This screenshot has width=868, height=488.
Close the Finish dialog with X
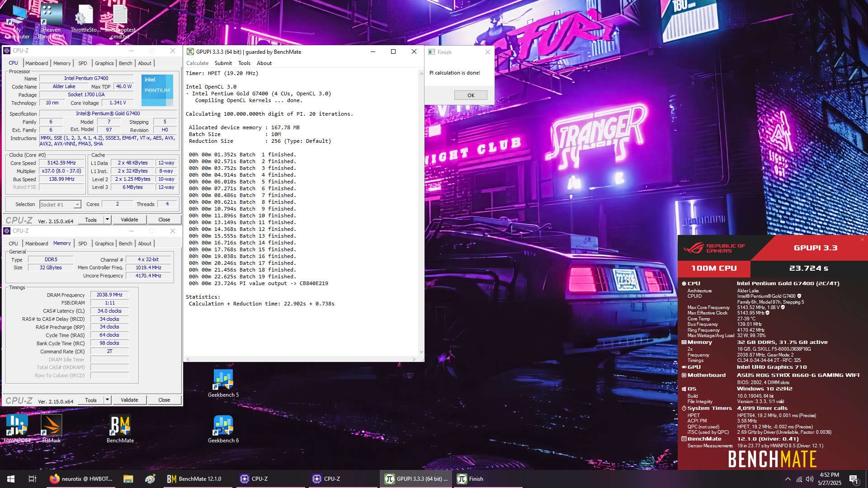(x=487, y=52)
